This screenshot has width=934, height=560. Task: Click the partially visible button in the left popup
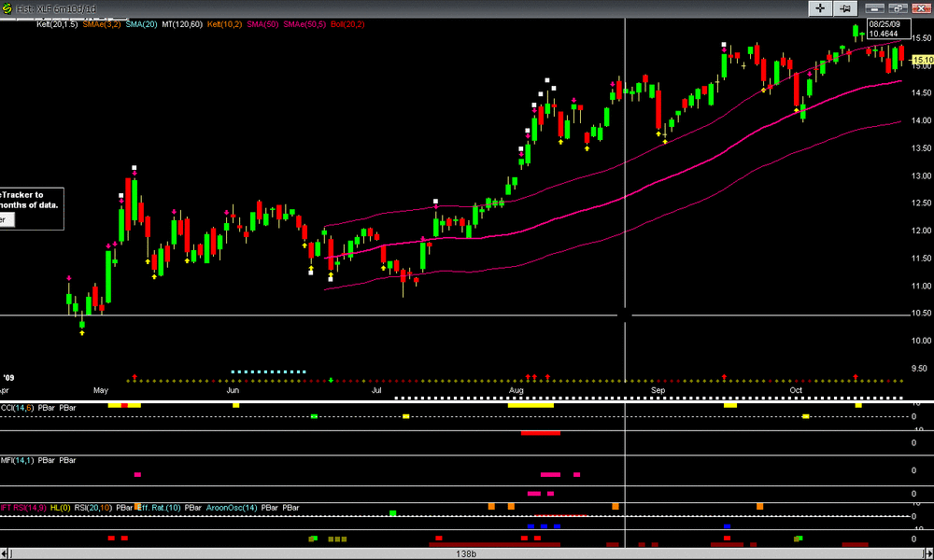point(6,219)
